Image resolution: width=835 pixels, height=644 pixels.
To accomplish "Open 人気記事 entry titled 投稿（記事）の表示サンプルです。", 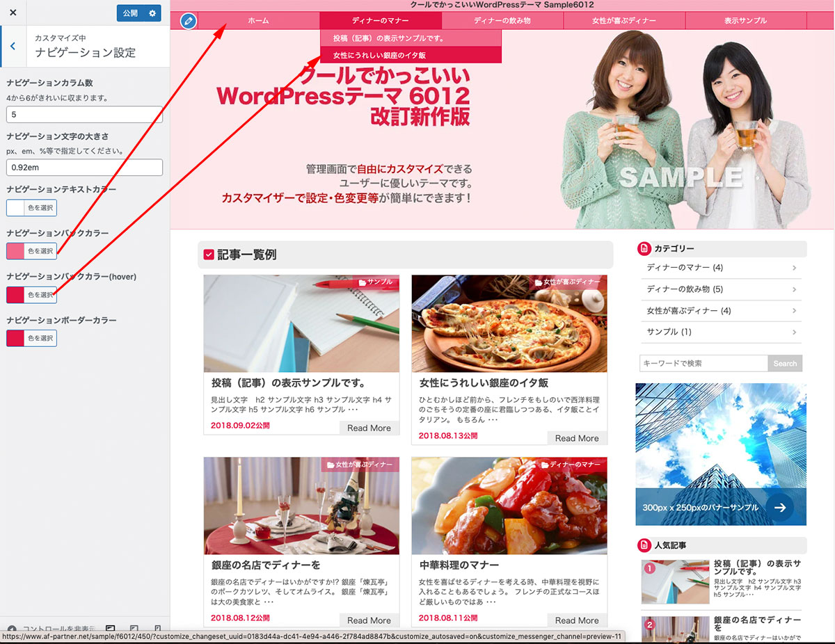I will 758,567.
